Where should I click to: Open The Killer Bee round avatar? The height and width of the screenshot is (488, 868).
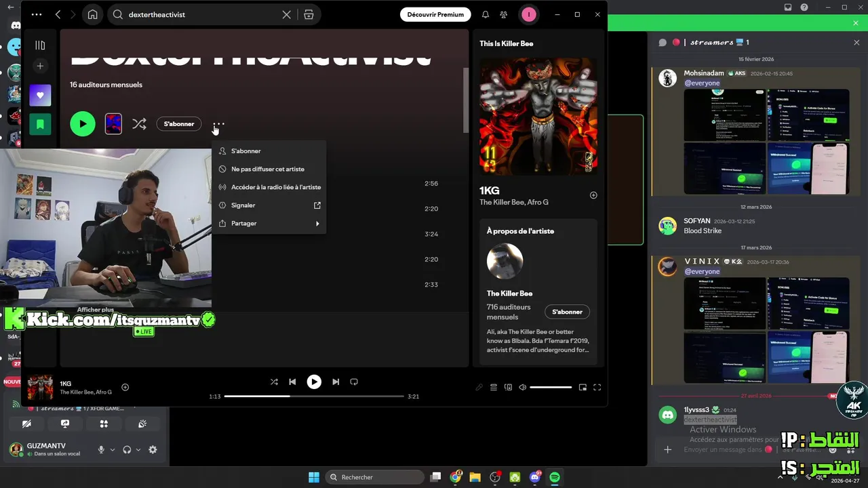click(x=505, y=261)
